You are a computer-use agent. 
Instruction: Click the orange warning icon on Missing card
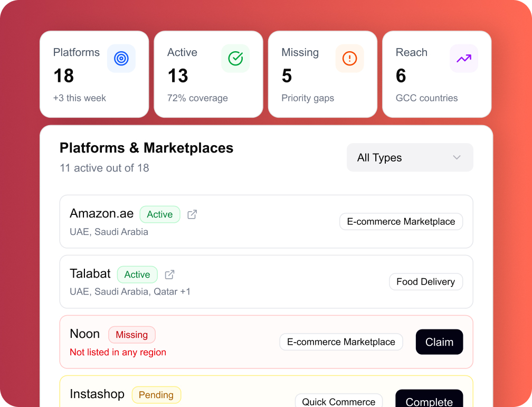[x=349, y=59]
